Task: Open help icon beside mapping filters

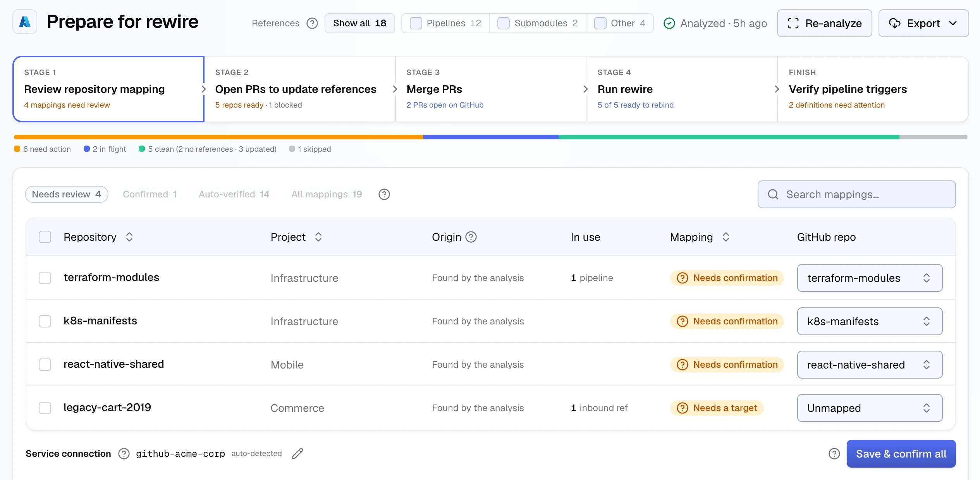Action: pyautogui.click(x=384, y=194)
